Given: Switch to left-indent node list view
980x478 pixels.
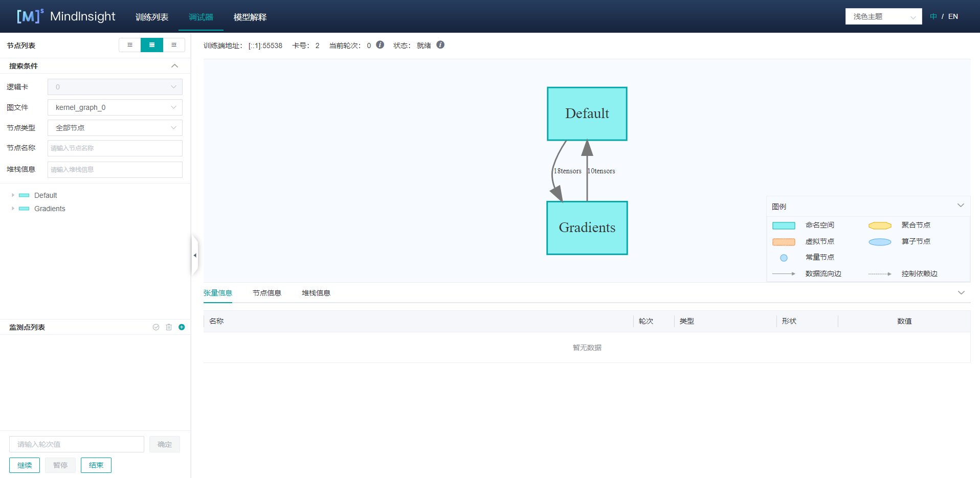Looking at the screenshot, I should 130,45.
